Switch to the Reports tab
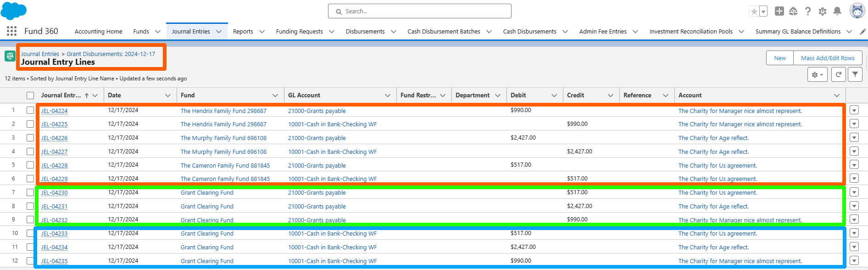868x270 pixels. click(x=243, y=31)
